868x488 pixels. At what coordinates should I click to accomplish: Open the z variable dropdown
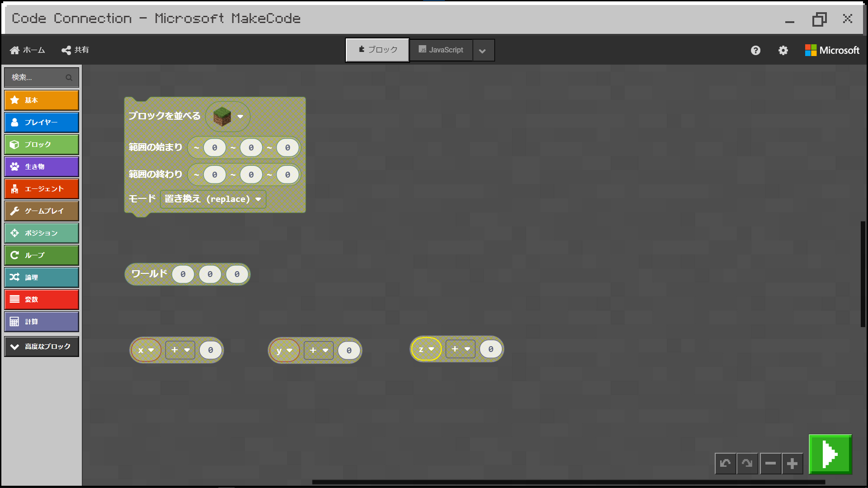(426, 349)
